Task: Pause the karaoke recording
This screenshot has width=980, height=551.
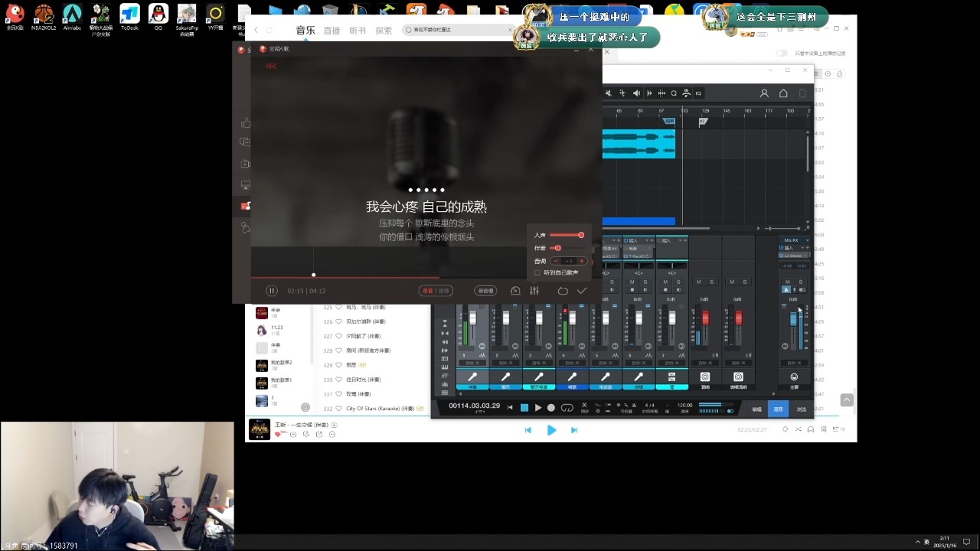Action: click(272, 291)
